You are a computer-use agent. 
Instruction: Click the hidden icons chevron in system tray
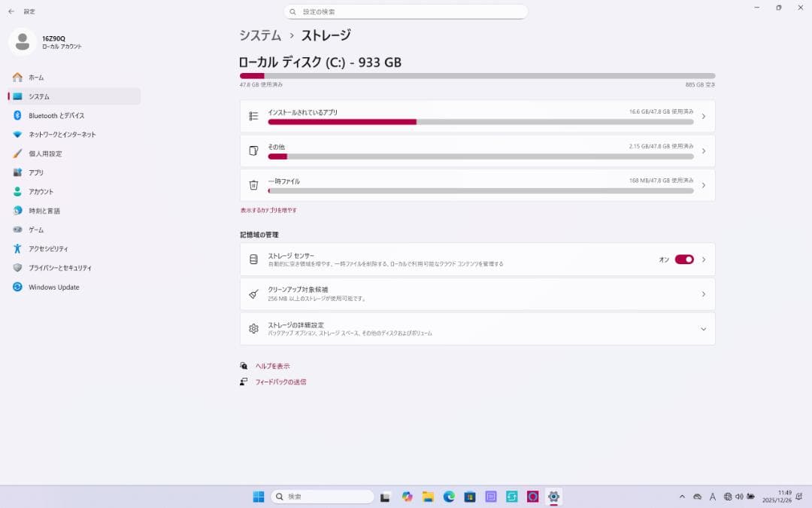[x=680, y=497]
